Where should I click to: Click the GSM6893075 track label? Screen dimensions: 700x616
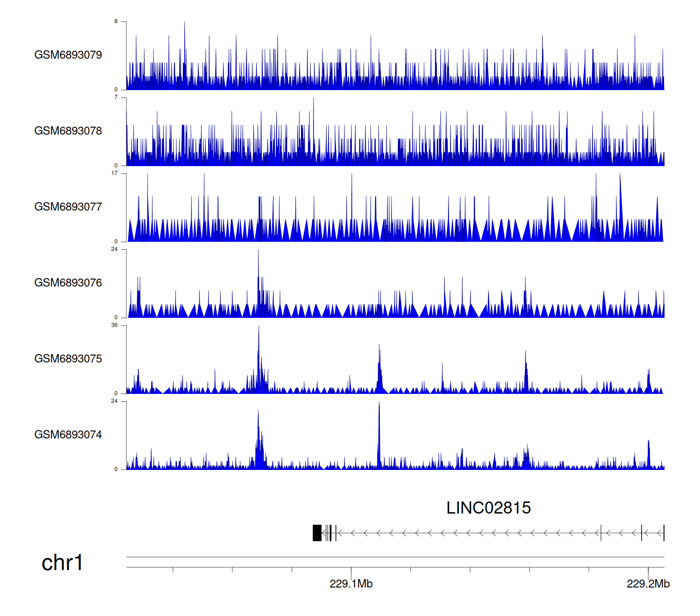coord(68,359)
